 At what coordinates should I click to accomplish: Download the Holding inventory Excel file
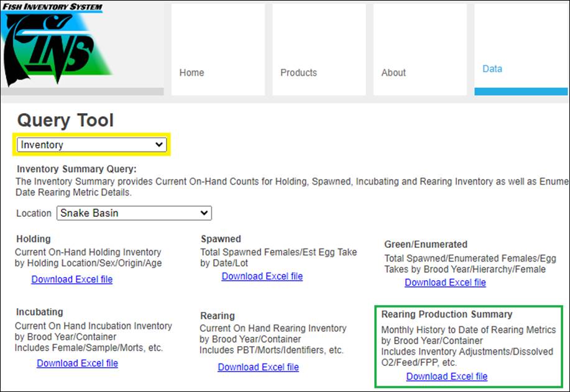72,280
